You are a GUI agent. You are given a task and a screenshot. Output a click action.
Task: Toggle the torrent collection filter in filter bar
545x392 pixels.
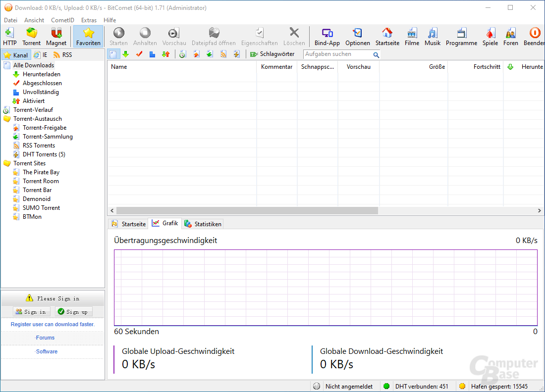click(210, 54)
